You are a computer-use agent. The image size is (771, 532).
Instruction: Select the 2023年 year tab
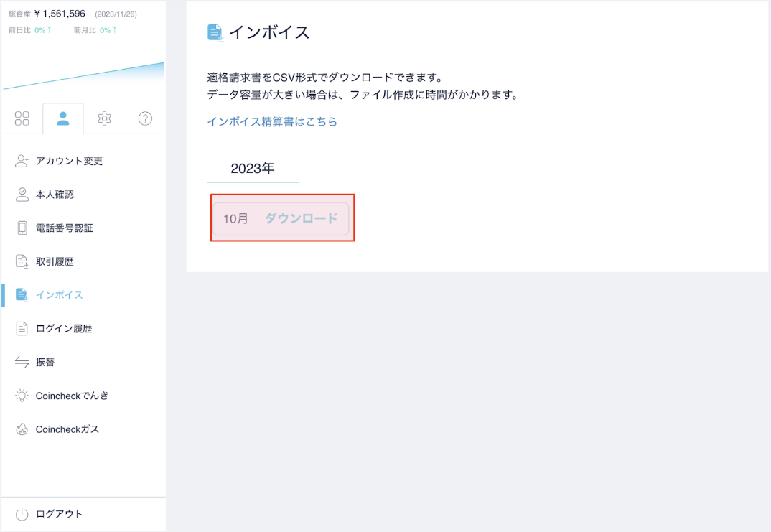[x=253, y=169]
